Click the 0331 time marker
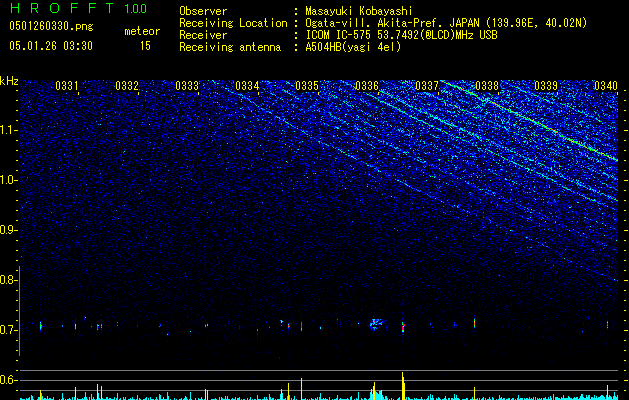 [67, 86]
